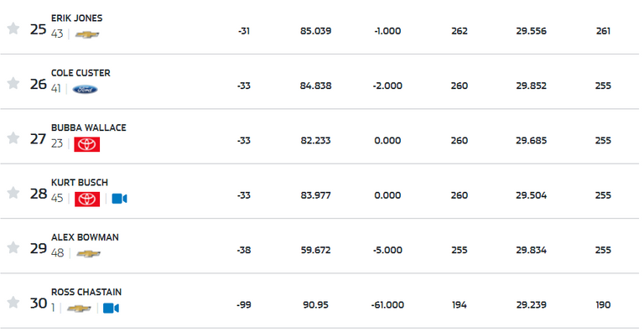The image size is (644, 332).
Task: Star Bubba Wallace as favorite driver
Action: coord(13,137)
